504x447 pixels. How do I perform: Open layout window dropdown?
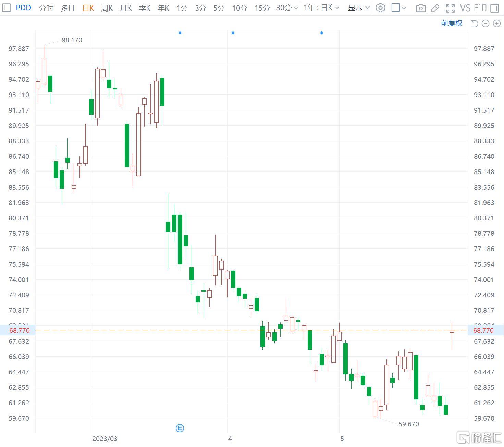pos(399,8)
